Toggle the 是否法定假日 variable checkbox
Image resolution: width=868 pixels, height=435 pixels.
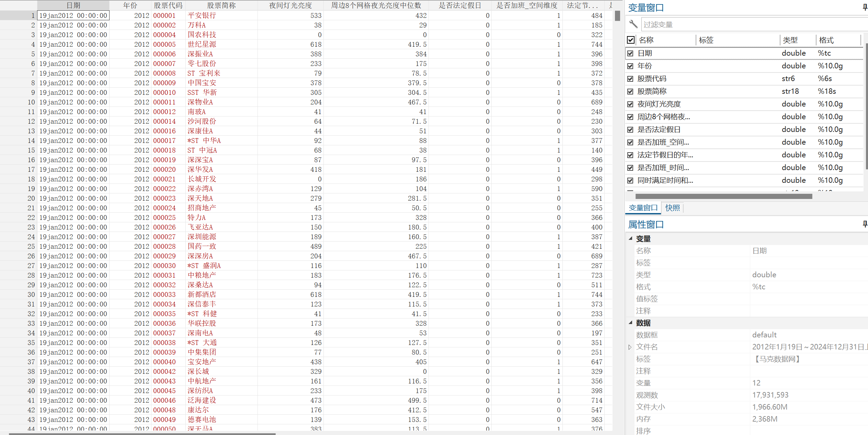click(x=630, y=130)
